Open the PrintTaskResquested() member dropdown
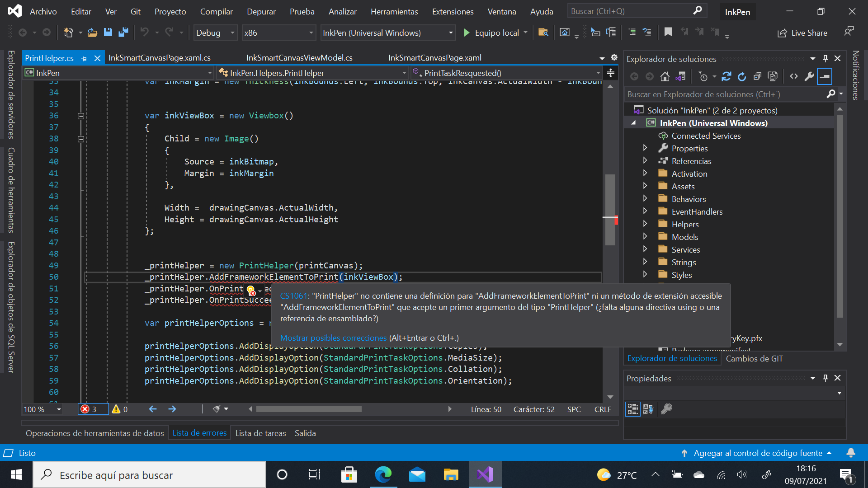 (x=506, y=73)
